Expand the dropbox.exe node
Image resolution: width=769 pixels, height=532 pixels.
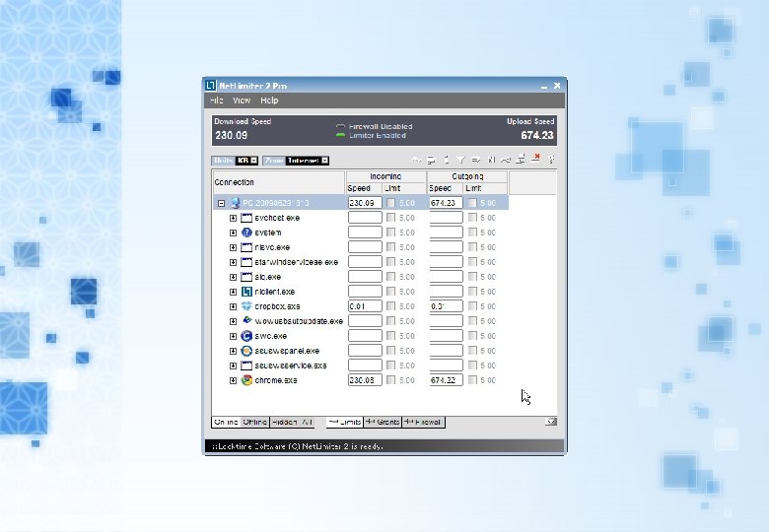[x=233, y=306]
